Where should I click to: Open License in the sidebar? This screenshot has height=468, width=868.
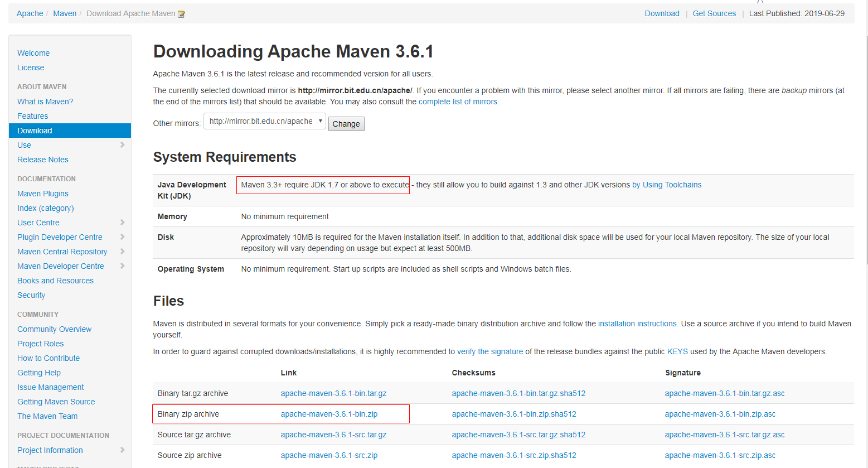(31, 67)
